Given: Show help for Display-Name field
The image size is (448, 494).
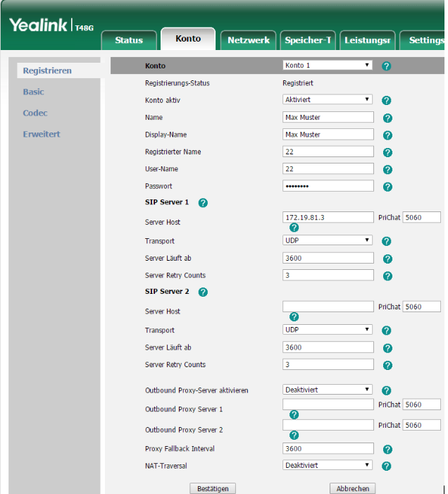Looking at the screenshot, I should 387,135.
